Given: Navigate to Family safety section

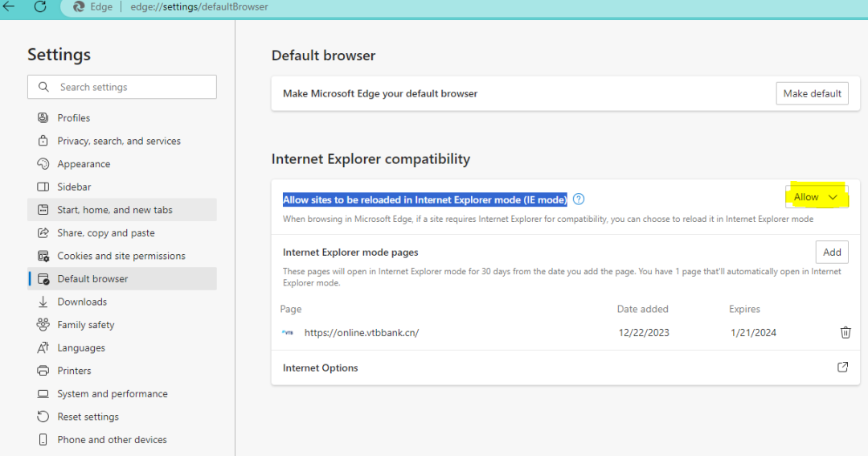Looking at the screenshot, I should 86,325.
